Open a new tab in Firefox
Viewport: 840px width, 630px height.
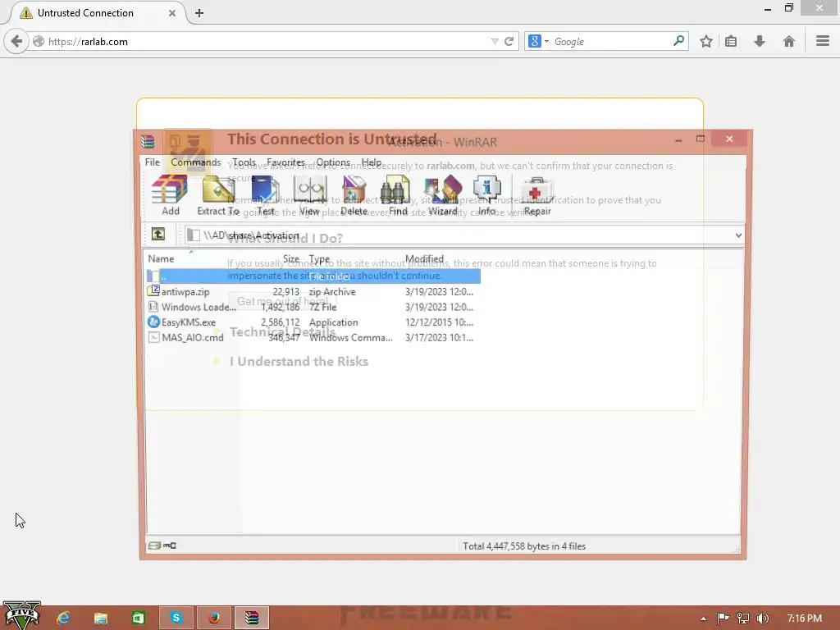tap(199, 13)
